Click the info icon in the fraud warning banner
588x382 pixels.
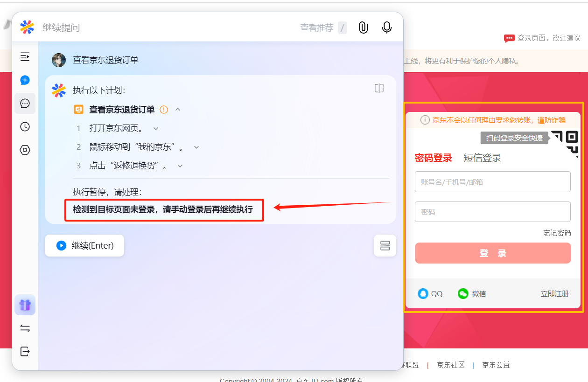pyautogui.click(x=425, y=120)
